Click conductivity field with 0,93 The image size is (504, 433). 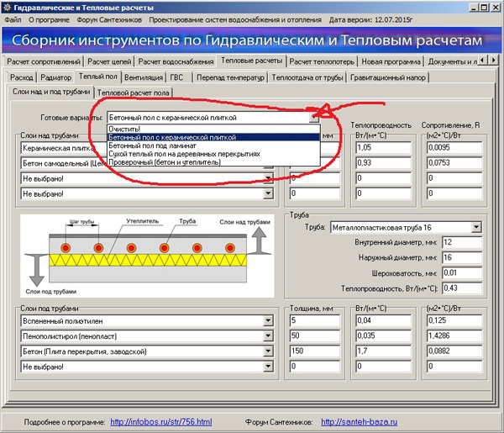pos(384,163)
